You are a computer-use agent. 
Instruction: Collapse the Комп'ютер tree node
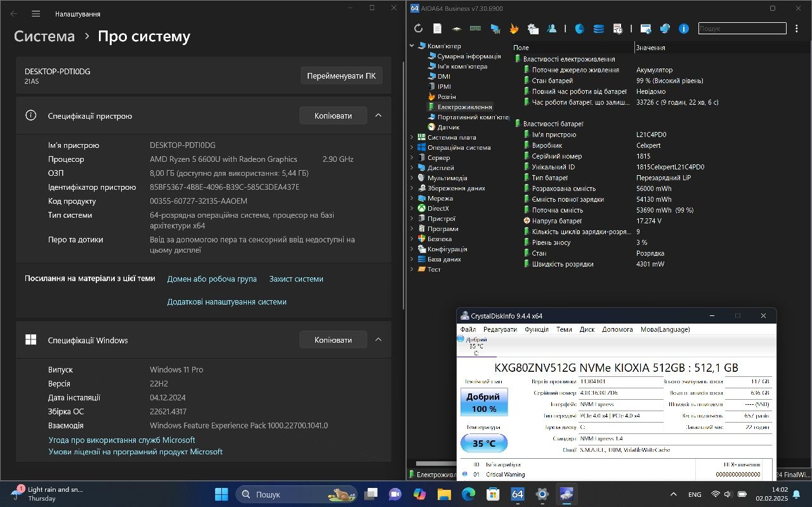click(x=412, y=46)
